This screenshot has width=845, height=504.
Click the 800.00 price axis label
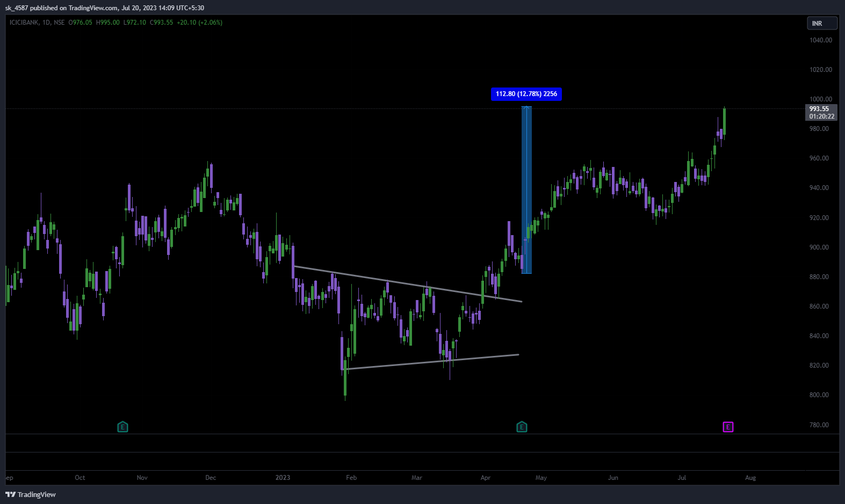819,395
